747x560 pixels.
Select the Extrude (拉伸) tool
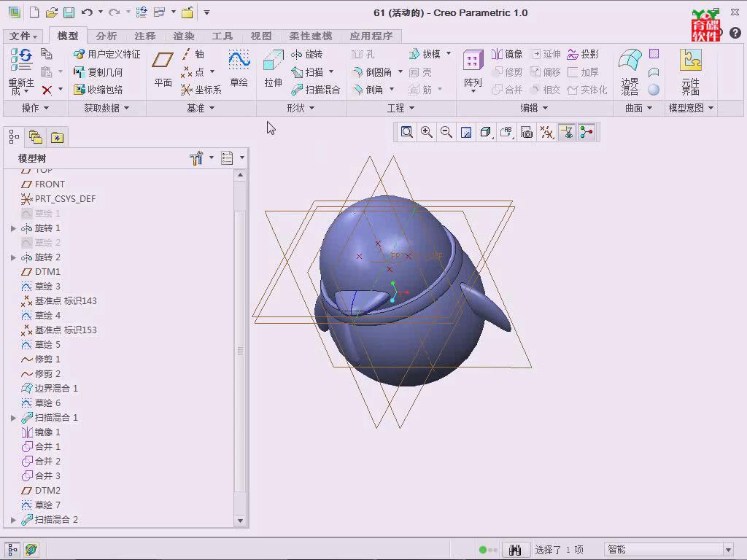274,69
